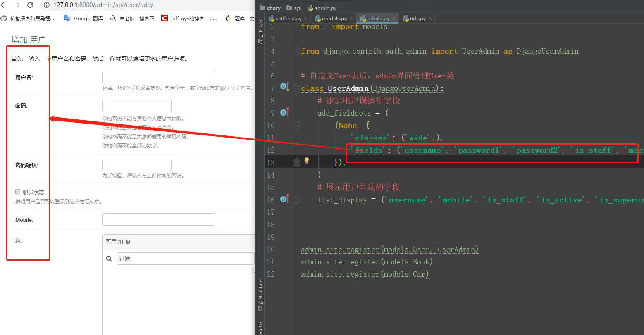Go back in the browser

4,5
